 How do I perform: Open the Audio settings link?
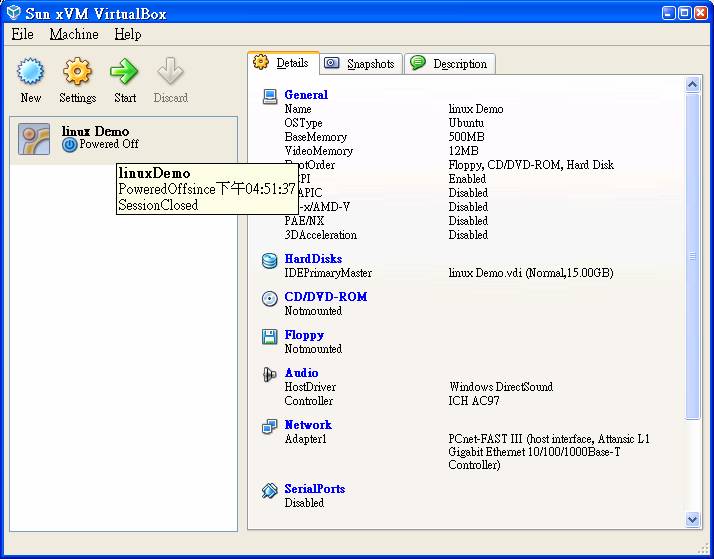point(301,372)
